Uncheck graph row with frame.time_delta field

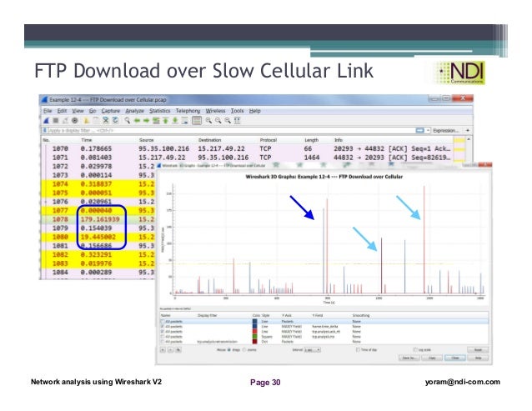(x=163, y=326)
